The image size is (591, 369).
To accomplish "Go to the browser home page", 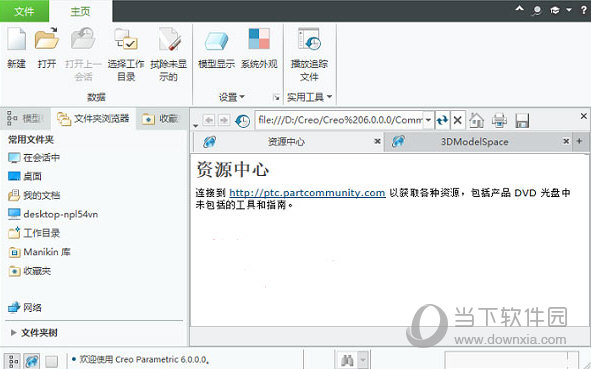I will click(476, 121).
